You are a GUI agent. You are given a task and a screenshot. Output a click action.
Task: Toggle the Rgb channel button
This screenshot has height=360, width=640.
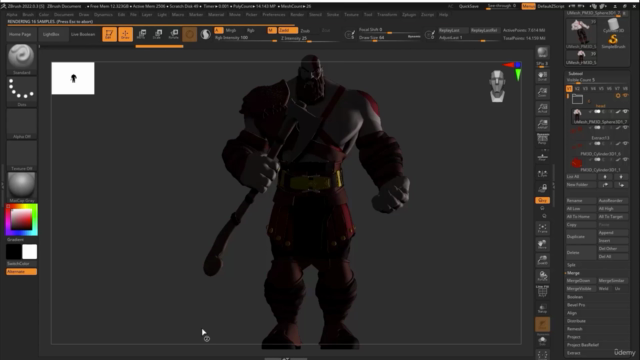click(x=251, y=30)
